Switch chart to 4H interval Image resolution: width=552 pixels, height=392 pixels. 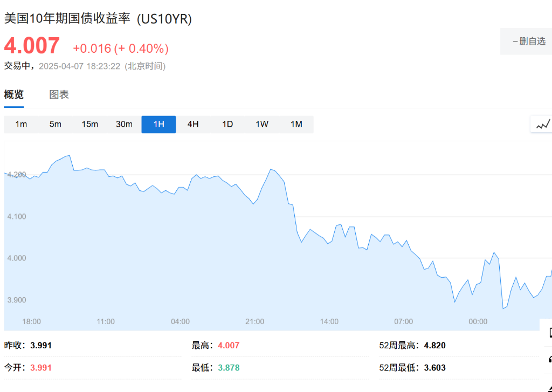point(193,125)
